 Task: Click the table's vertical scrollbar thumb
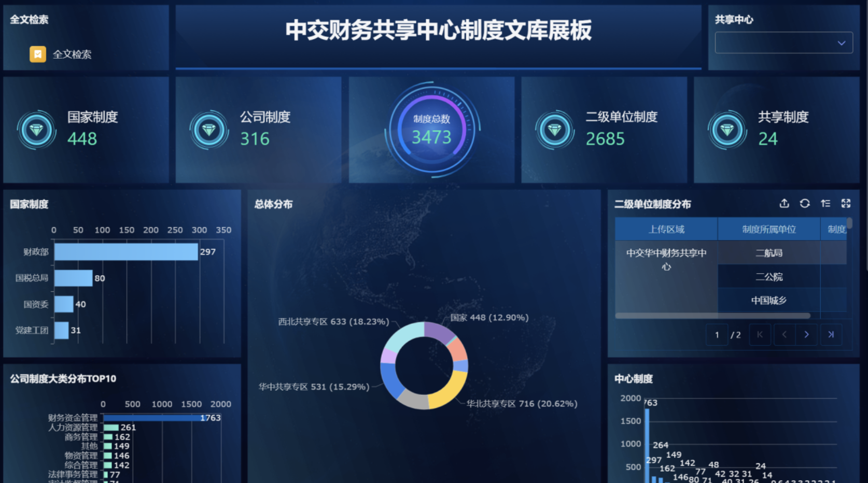pyautogui.click(x=849, y=223)
